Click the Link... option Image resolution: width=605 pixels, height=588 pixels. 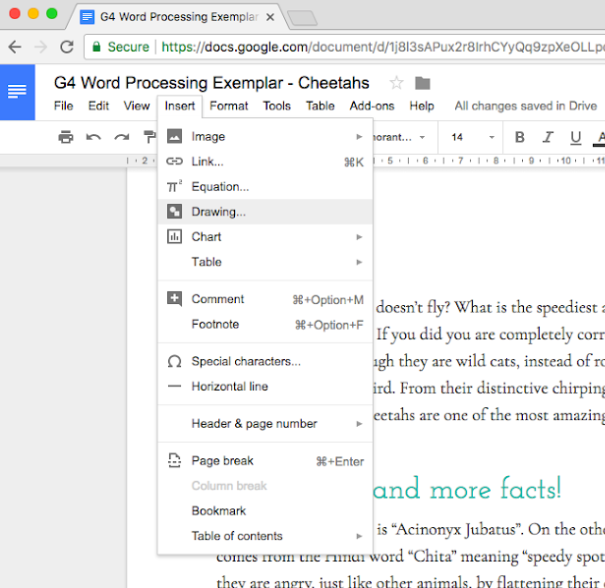[x=208, y=161]
